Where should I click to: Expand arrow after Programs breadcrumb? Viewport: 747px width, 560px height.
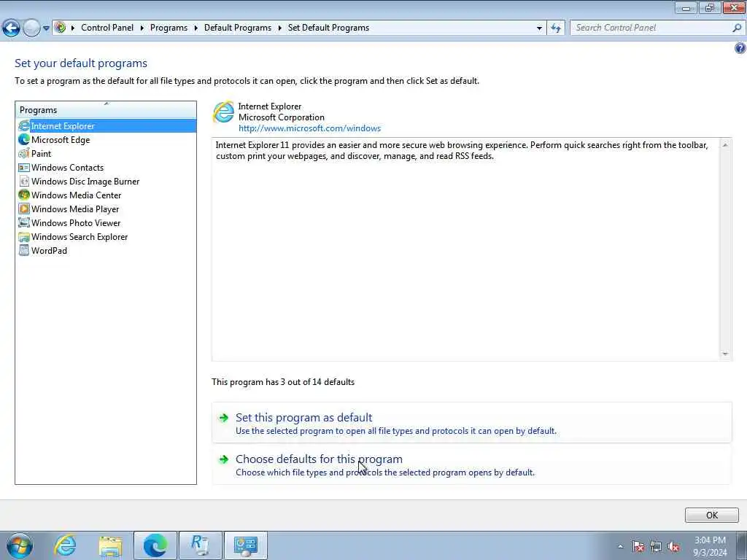(x=196, y=28)
